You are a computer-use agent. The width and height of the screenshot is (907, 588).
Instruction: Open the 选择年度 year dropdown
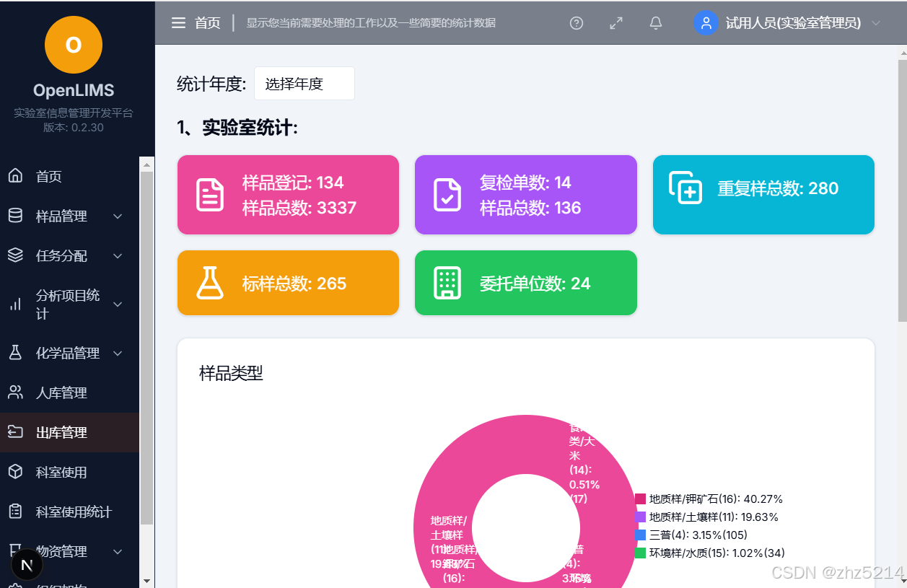(304, 84)
